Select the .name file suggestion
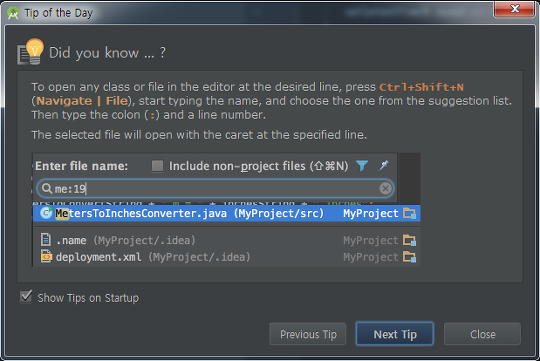The image size is (540, 361). coord(227,240)
